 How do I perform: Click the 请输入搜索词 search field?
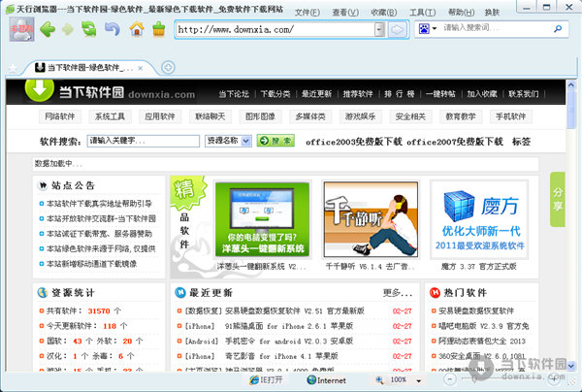(496, 28)
